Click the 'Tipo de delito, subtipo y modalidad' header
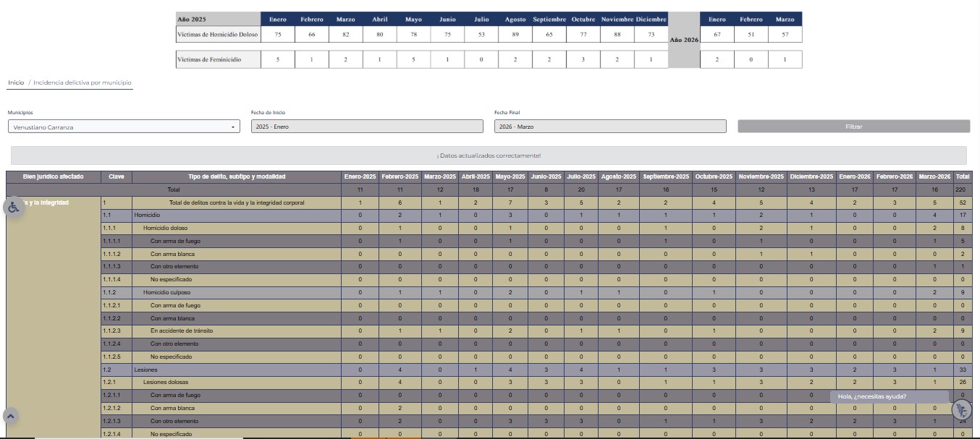Viewport: 980px width, 439px height. pyautogui.click(x=237, y=176)
